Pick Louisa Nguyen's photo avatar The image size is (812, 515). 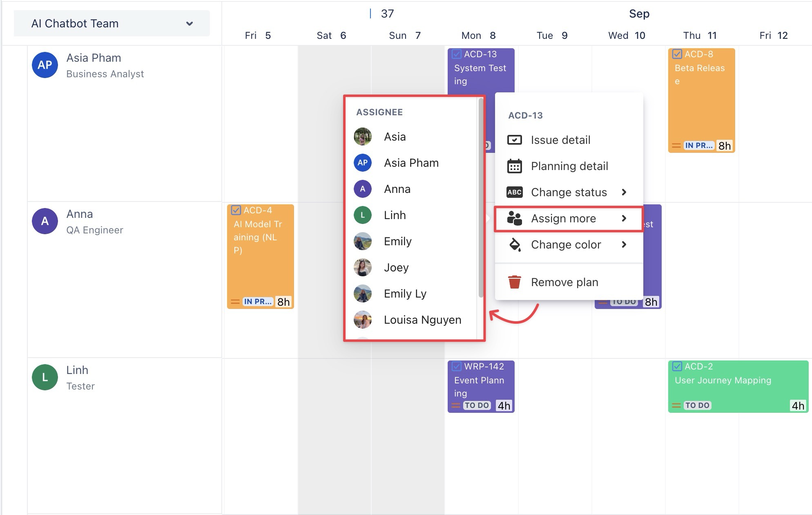[362, 320]
